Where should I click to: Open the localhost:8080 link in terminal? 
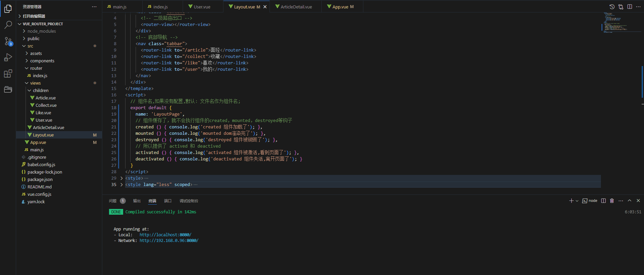[x=165, y=235]
